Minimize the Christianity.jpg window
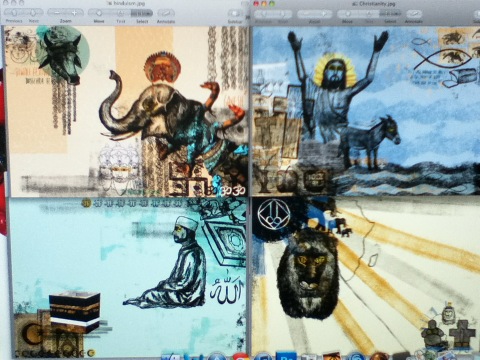This screenshot has width=480, height=360. tap(264, 4)
